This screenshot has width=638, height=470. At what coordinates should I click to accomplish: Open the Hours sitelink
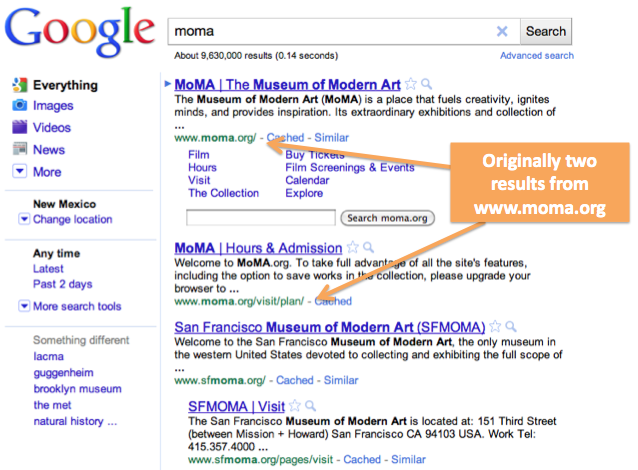[202, 167]
